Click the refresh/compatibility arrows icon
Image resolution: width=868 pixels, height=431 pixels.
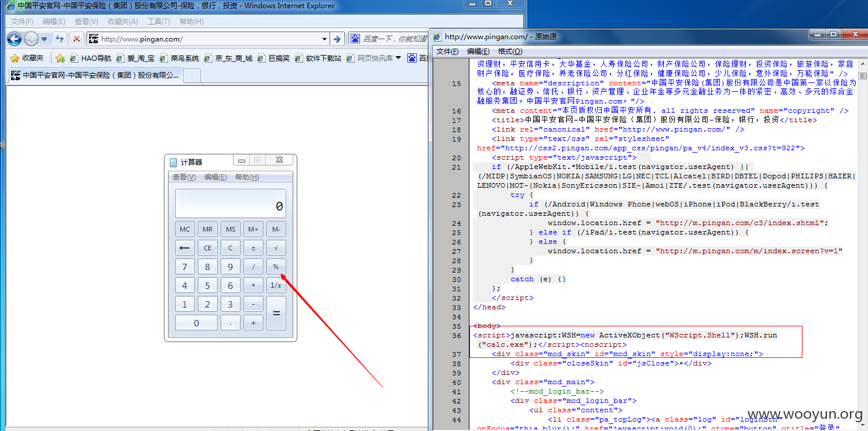(60, 39)
